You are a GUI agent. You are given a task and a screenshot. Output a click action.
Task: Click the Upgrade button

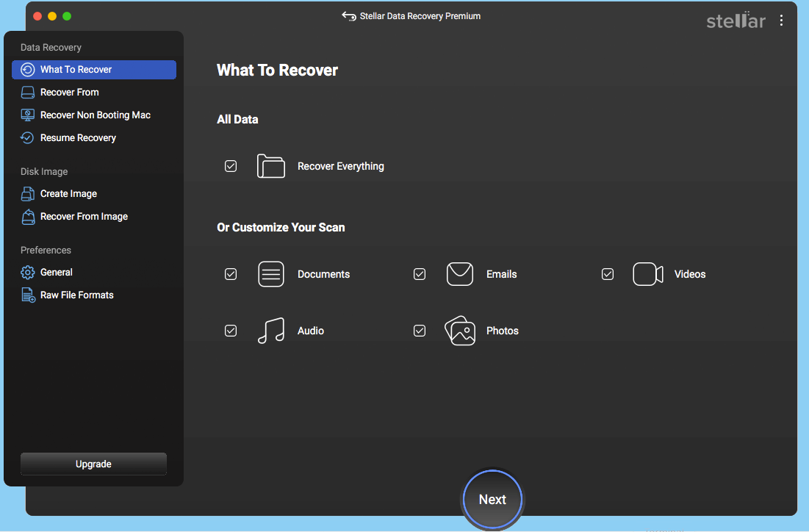(x=93, y=464)
